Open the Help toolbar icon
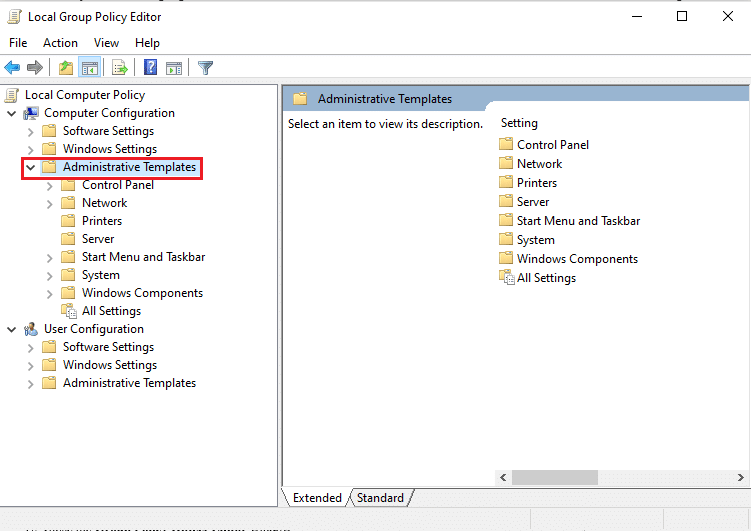 (x=150, y=68)
